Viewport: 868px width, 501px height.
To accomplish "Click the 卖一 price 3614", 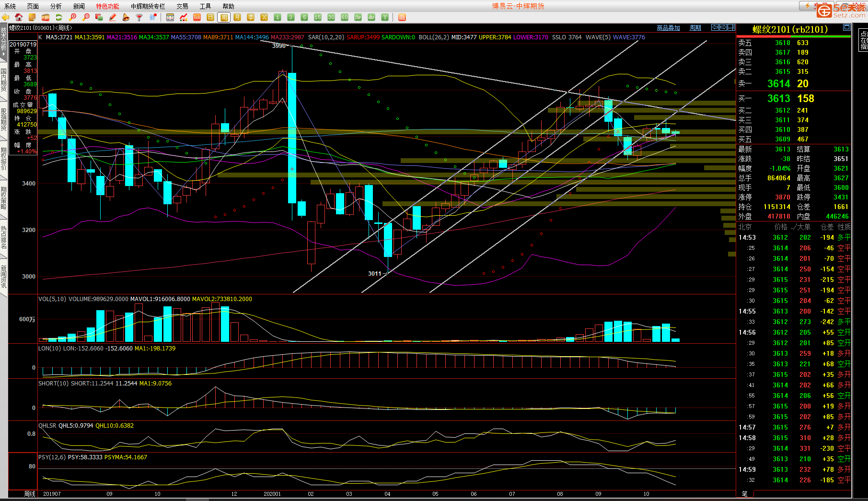I will (778, 83).
